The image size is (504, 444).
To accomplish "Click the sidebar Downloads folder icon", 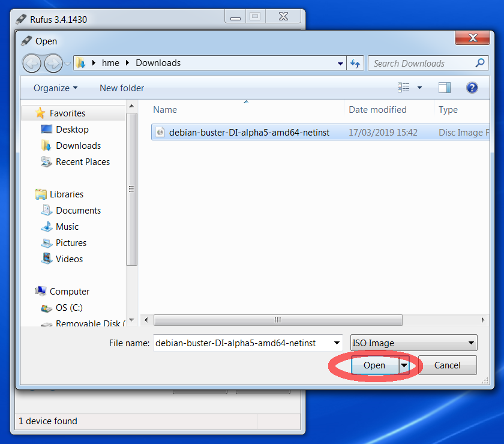I will click(x=46, y=145).
